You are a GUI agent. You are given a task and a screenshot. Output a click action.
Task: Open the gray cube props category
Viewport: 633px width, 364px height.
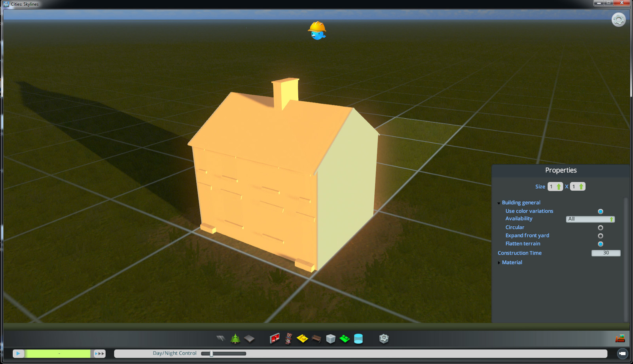tap(331, 339)
